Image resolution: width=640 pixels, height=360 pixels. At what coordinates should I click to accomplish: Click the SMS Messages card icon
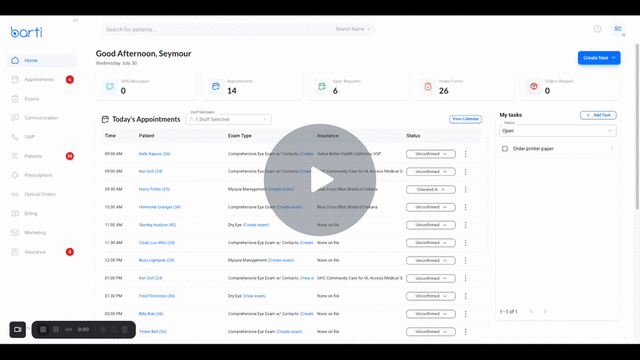pyautogui.click(x=110, y=87)
